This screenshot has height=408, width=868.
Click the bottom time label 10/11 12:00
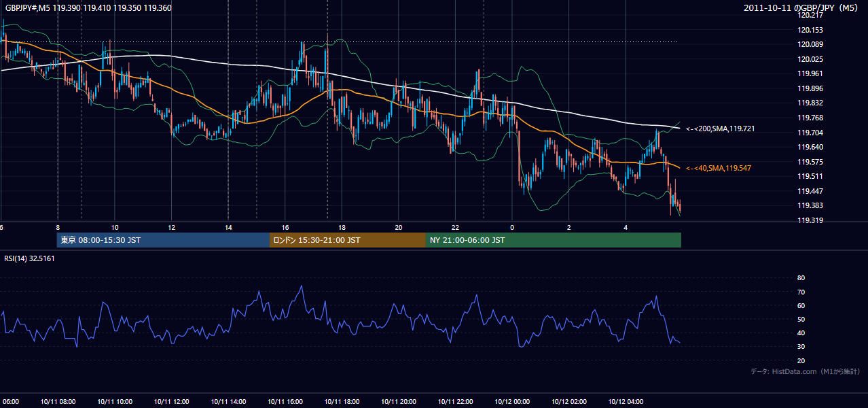pyautogui.click(x=172, y=402)
